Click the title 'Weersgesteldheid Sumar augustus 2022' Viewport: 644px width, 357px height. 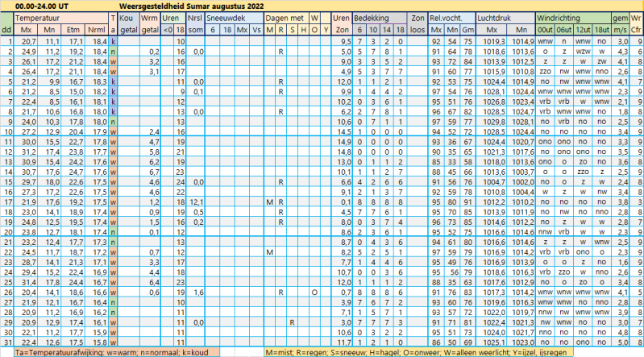(x=186, y=6)
